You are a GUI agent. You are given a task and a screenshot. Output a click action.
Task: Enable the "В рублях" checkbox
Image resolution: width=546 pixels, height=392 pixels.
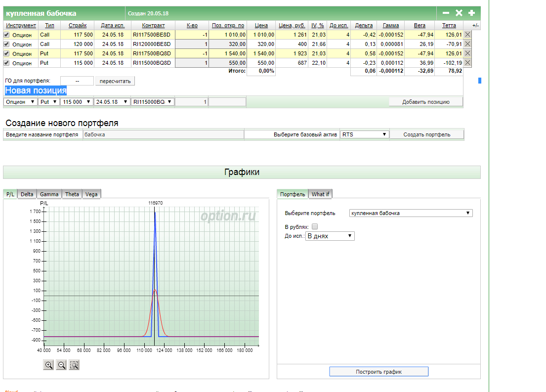click(315, 226)
